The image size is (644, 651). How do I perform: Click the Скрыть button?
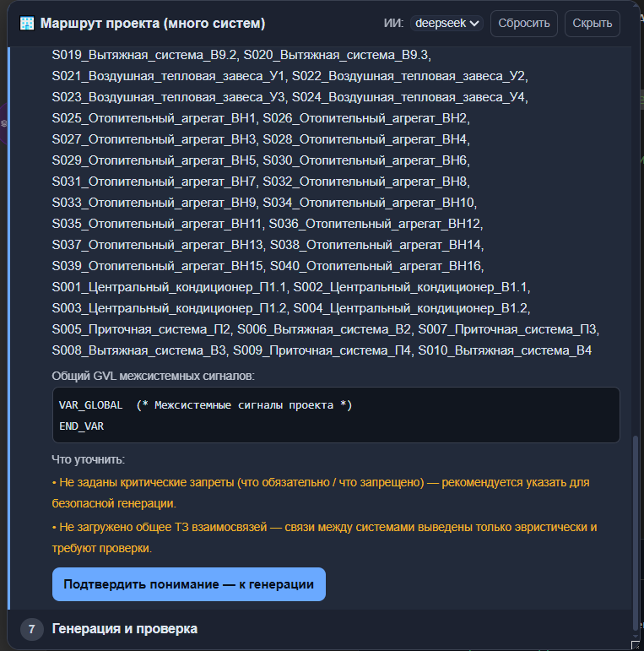[593, 24]
